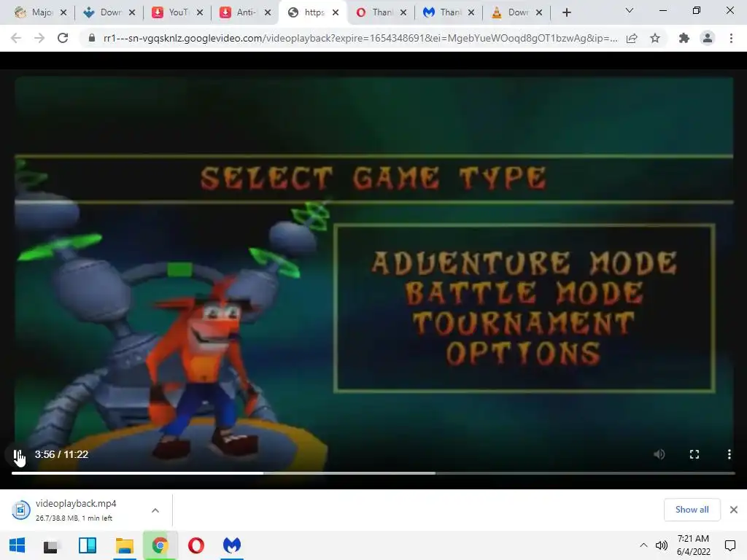747x560 pixels.
Task: Go forward with the browser forward arrow
Action: click(39, 38)
